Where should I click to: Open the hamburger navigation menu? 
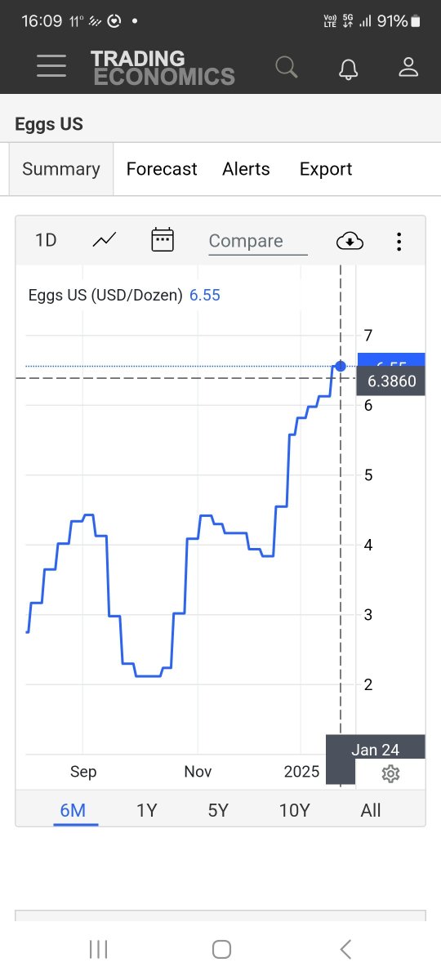[51, 67]
